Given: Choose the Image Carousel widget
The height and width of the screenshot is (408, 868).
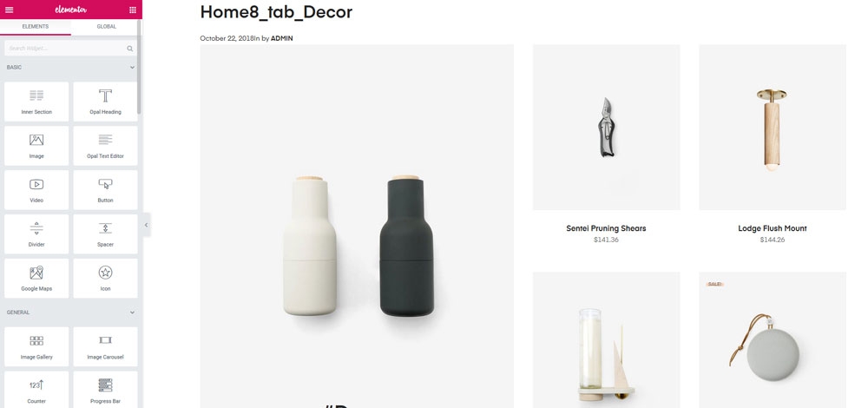Looking at the screenshot, I should [x=105, y=346].
